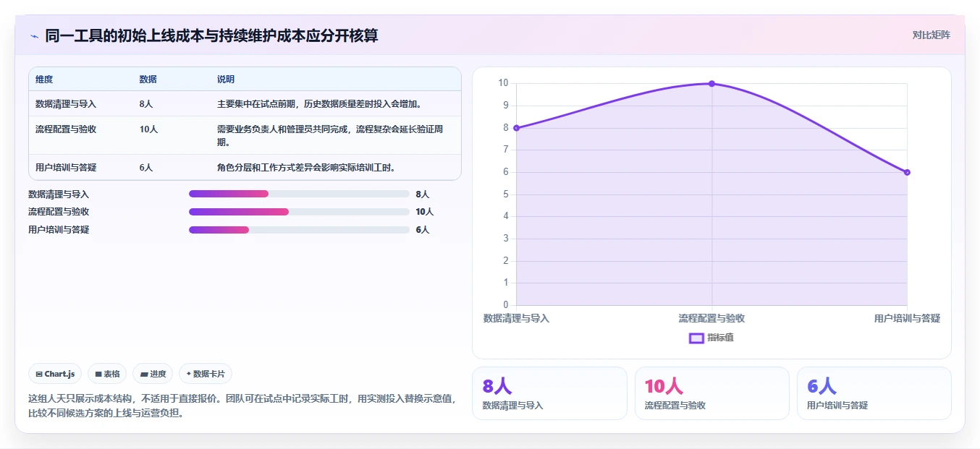980x449 pixels.
Task: Click the lightning icon beside the title
Action: [x=34, y=36]
